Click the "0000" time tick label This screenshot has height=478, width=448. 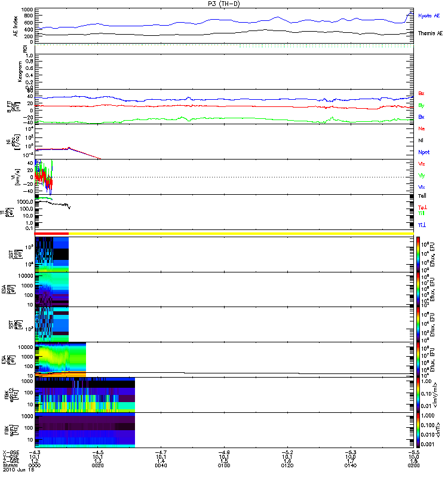(x=35, y=465)
